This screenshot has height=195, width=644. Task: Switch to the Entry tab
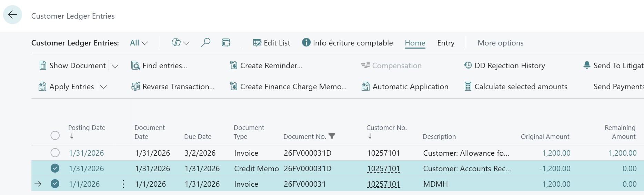click(x=445, y=43)
